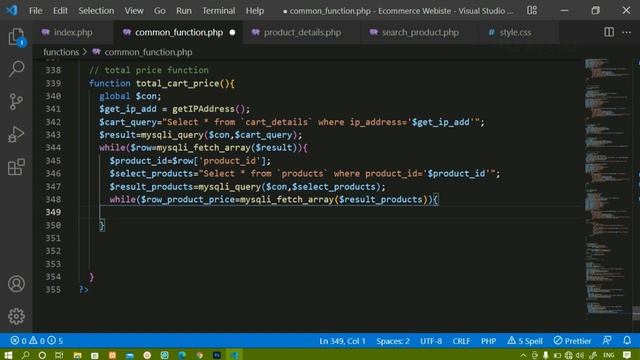The width and height of the screenshot is (640, 360).
Task: Click line number 348 in gutter
Action: point(53,199)
